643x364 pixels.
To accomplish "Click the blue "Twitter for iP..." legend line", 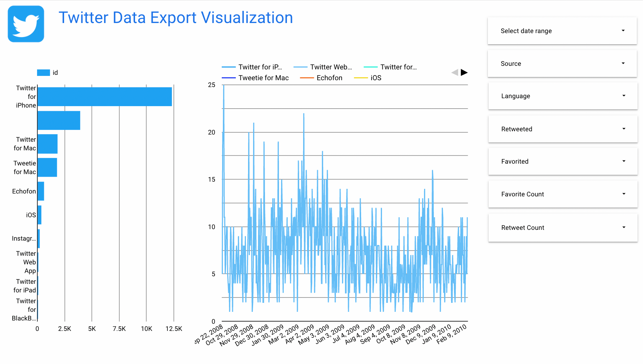I will (x=229, y=67).
